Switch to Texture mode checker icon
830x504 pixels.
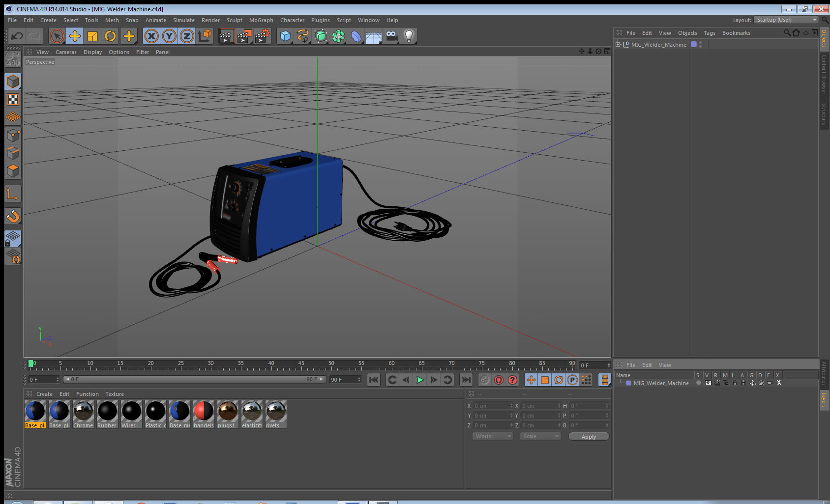point(13,100)
